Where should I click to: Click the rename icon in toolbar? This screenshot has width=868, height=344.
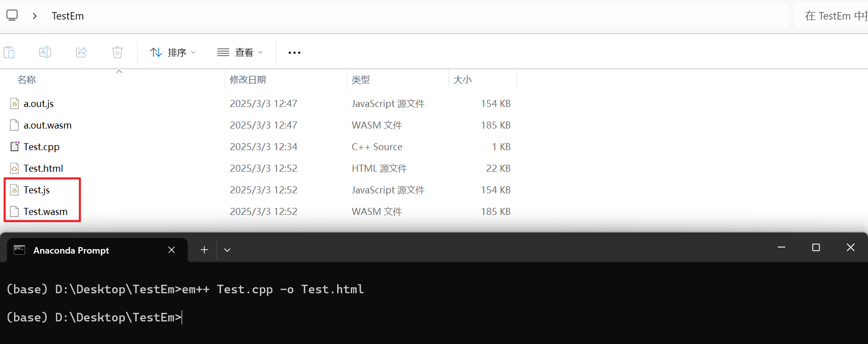pyautogui.click(x=45, y=52)
